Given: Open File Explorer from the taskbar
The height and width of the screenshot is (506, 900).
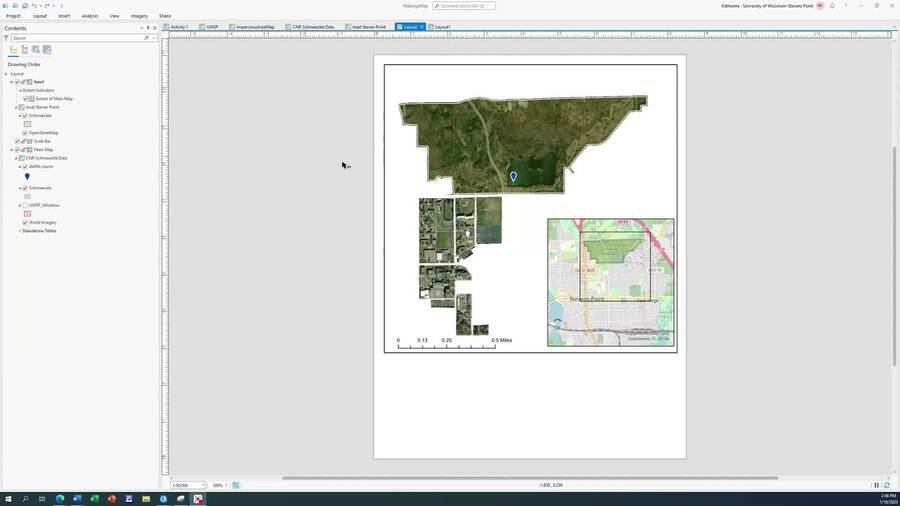Looking at the screenshot, I should (x=146, y=499).
